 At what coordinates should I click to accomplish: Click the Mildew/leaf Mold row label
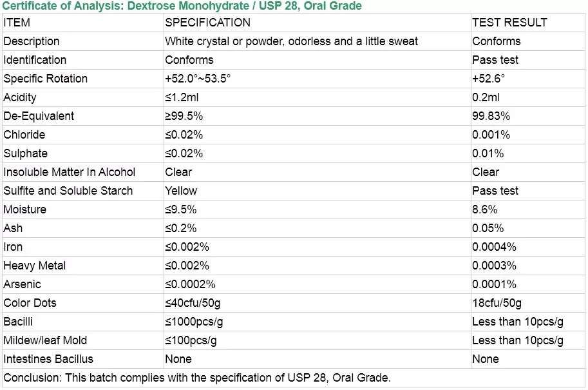tap(45, 340)
